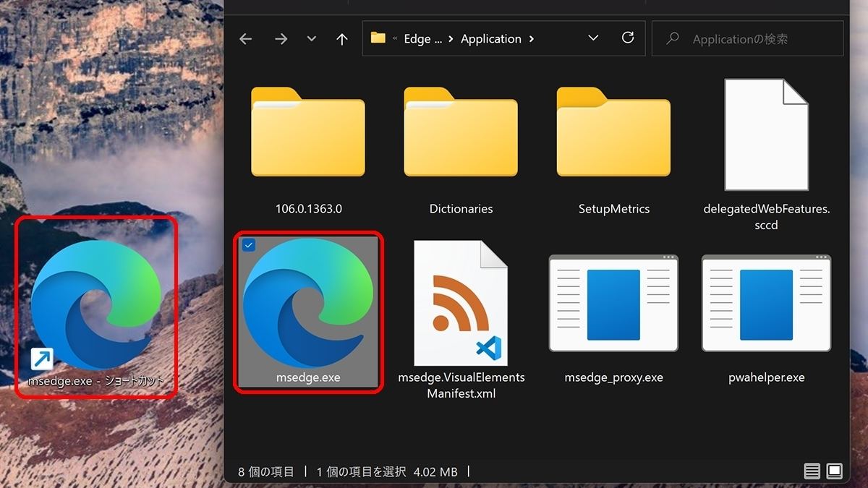Click the SetupMetrics folder name
Image resolution: width=868 pixels, height=488 pixels.
click(x=614, y=209)
